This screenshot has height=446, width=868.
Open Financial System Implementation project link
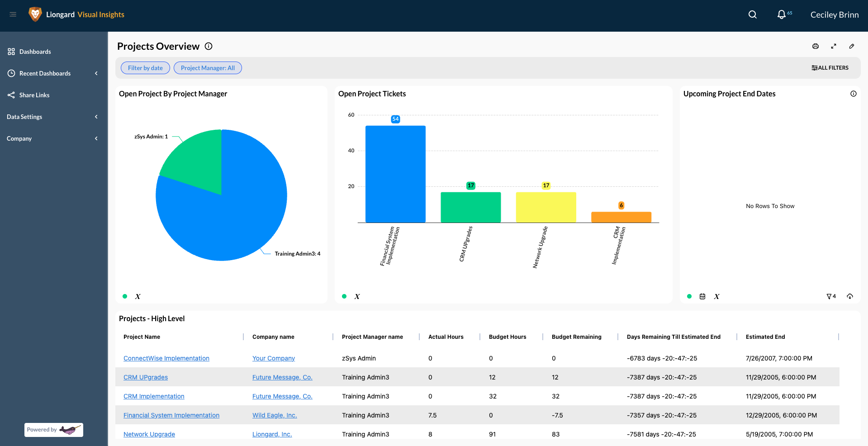171,415
